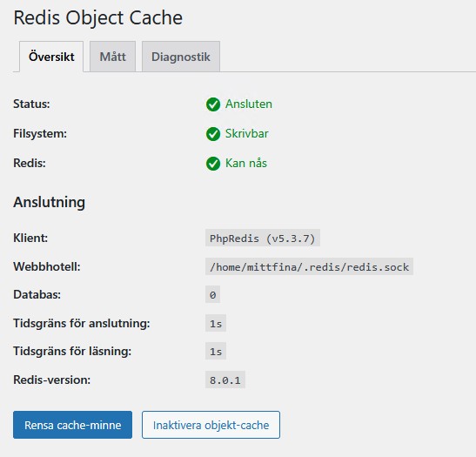
Task: Click the Ansluten status text
Action: pyautogui.click(x=249, y=104)
